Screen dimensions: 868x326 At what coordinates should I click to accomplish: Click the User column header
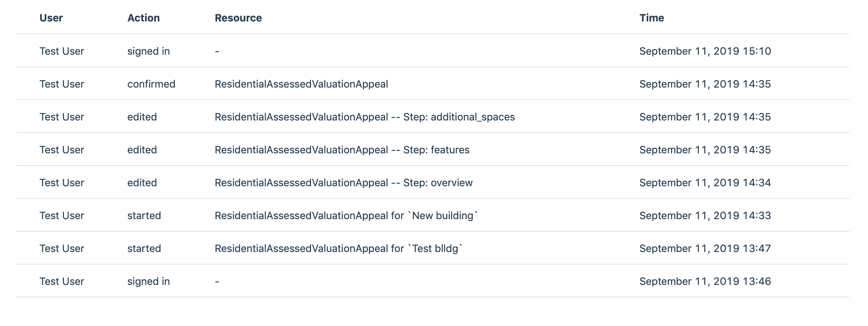pyautogui.click(x=51, y=18)
